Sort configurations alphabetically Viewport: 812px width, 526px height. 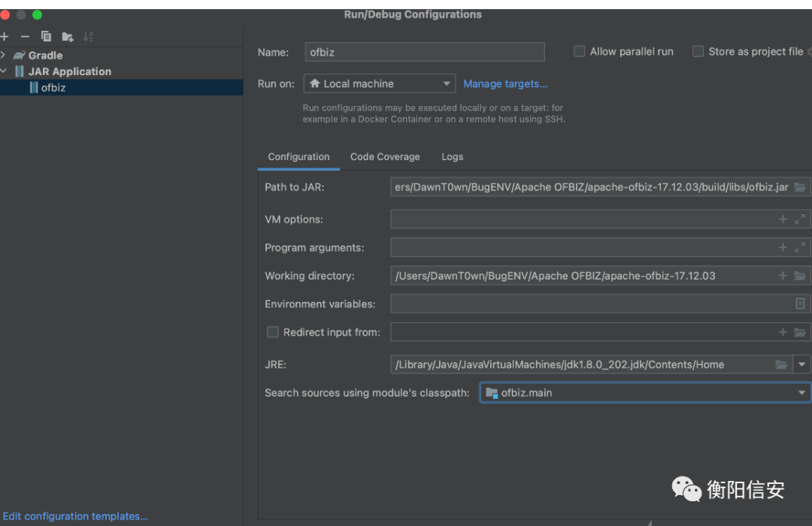pos(88,36)
